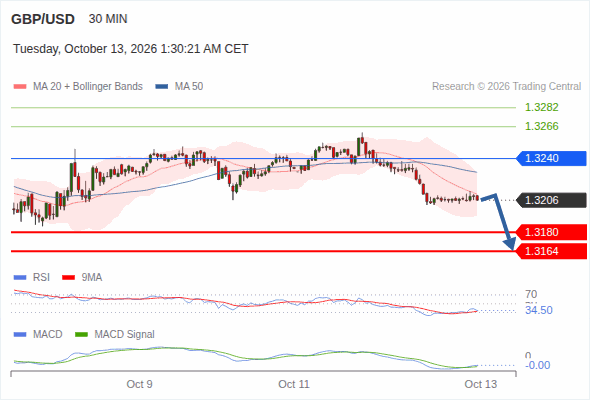Screen dimensions: 590x400
Task: Click the MA 50 blue legend swatch
Action: pyautogui.click(x=162, y=87)
